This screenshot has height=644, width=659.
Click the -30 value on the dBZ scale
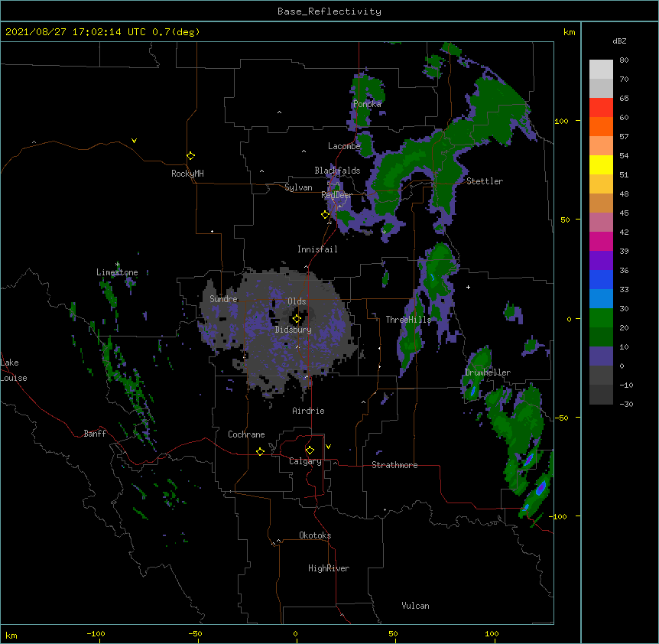coord(626,404)
